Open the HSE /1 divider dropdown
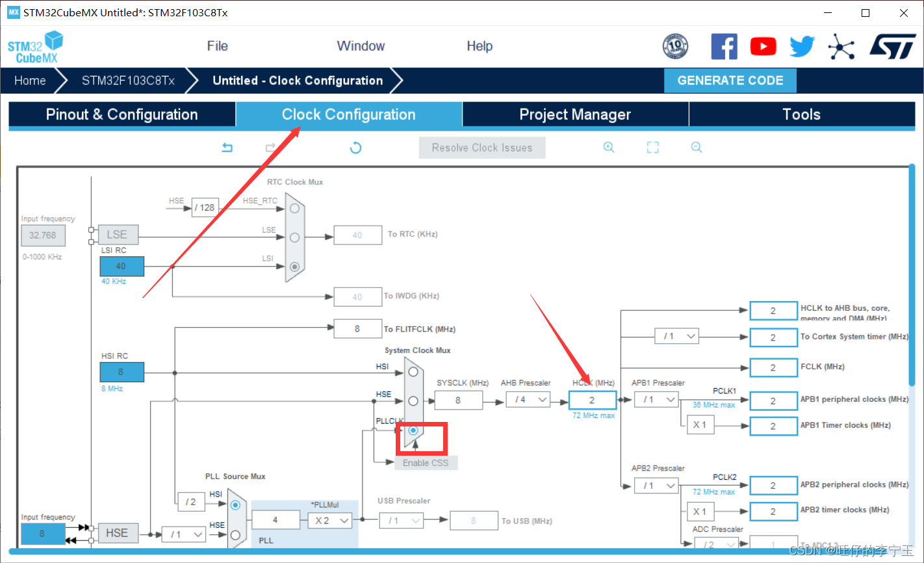Image resolution: width=924 pixels, height=563 pixels. pos(184,534)
